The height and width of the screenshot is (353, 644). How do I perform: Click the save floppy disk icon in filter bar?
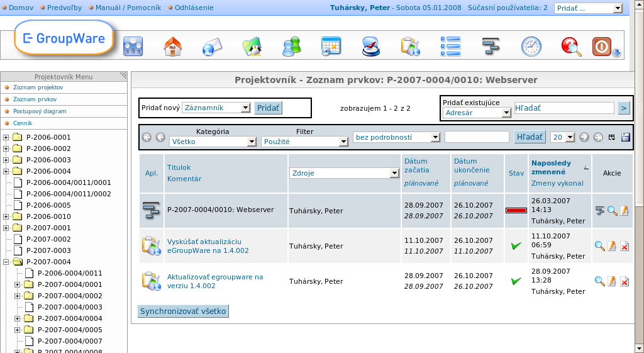(625, 137)
